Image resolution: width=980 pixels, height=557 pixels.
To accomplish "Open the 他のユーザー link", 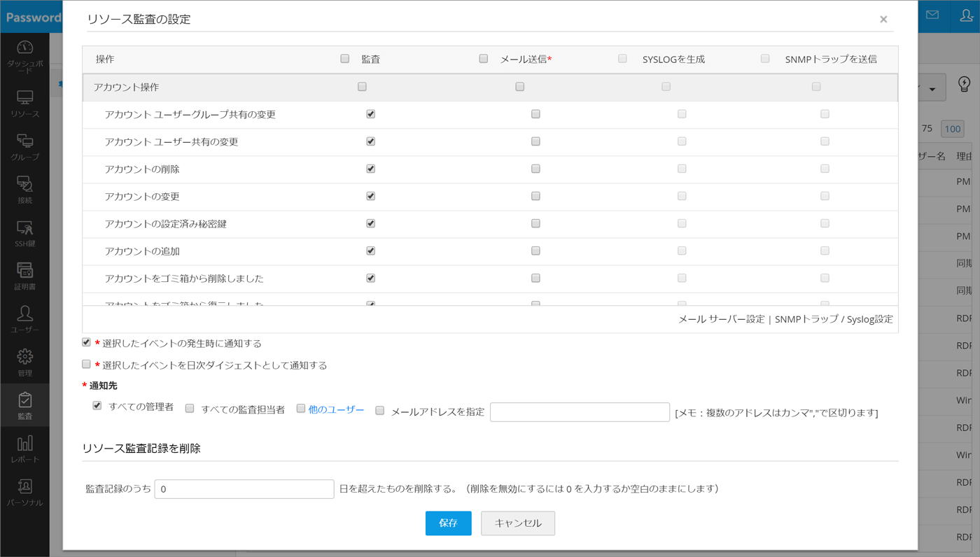I will pos(336,409).
